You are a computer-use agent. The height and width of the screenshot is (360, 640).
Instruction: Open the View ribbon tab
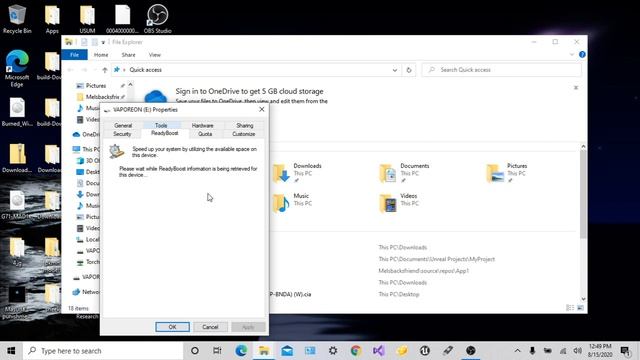(155, 55)
